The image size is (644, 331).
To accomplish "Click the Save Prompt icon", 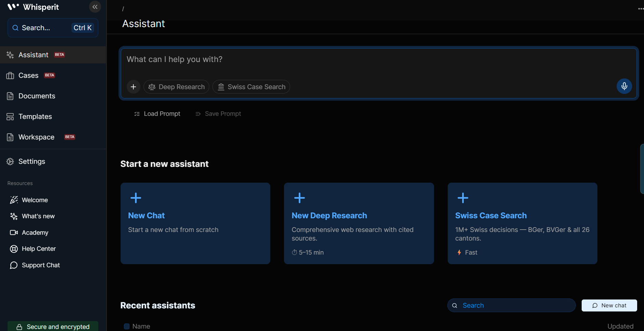I will (198, 114).
